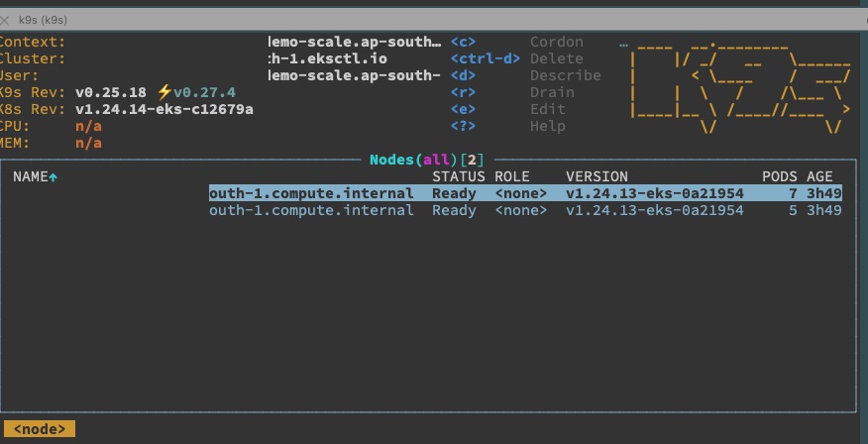The height and width of the screenshot is (444, 868).
Task: Click the <e> Edit shortcut
Action: pyautogui.click(x=508, y=109)
